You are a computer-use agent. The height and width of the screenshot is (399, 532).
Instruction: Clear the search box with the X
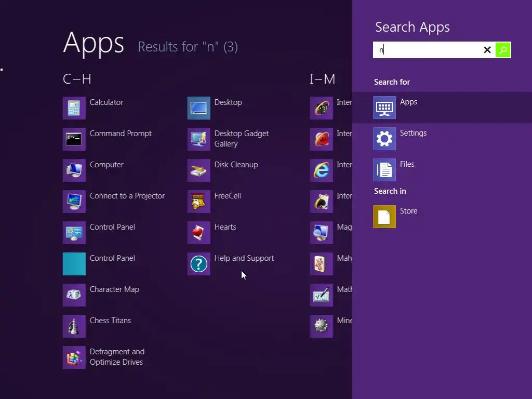[487, 50]
